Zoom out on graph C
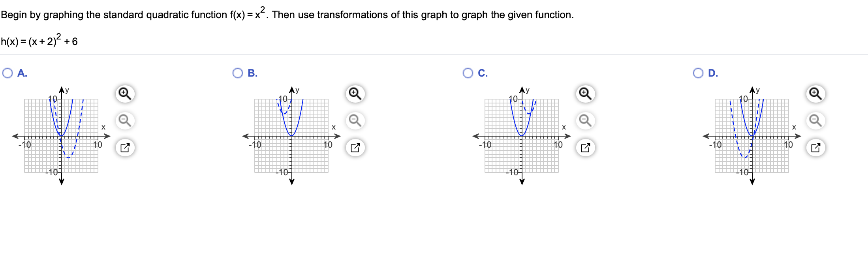 click(x=585, y=120)
